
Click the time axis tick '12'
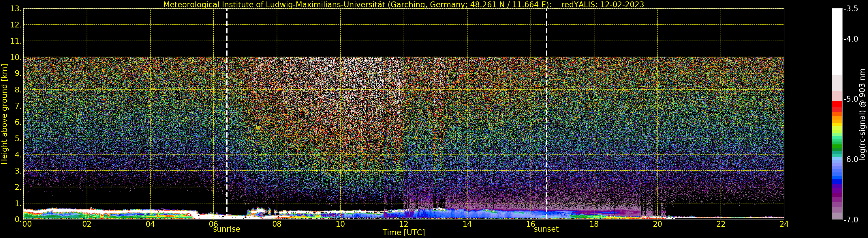tap(404, 224)
